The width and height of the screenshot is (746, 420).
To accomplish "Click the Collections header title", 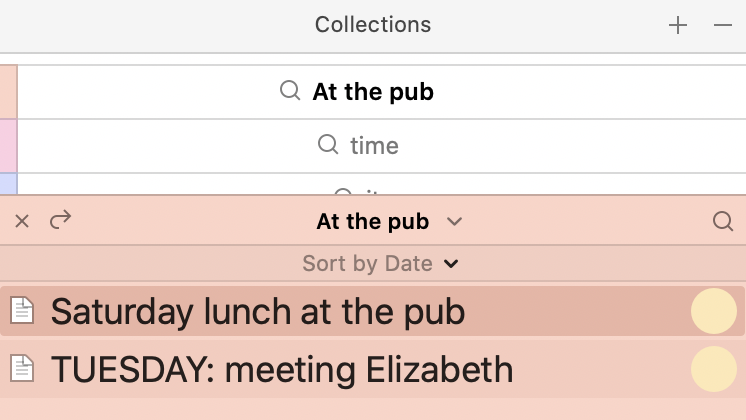I will click(373, 25).
